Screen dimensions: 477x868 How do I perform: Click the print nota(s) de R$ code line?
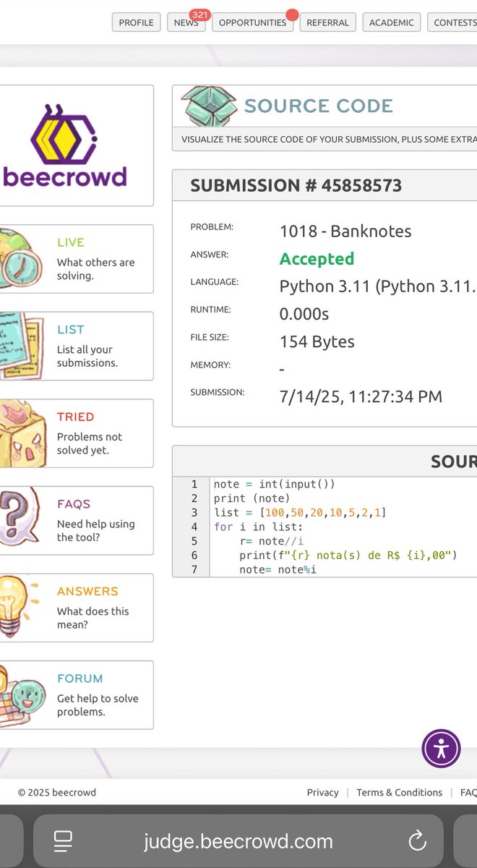348,556
